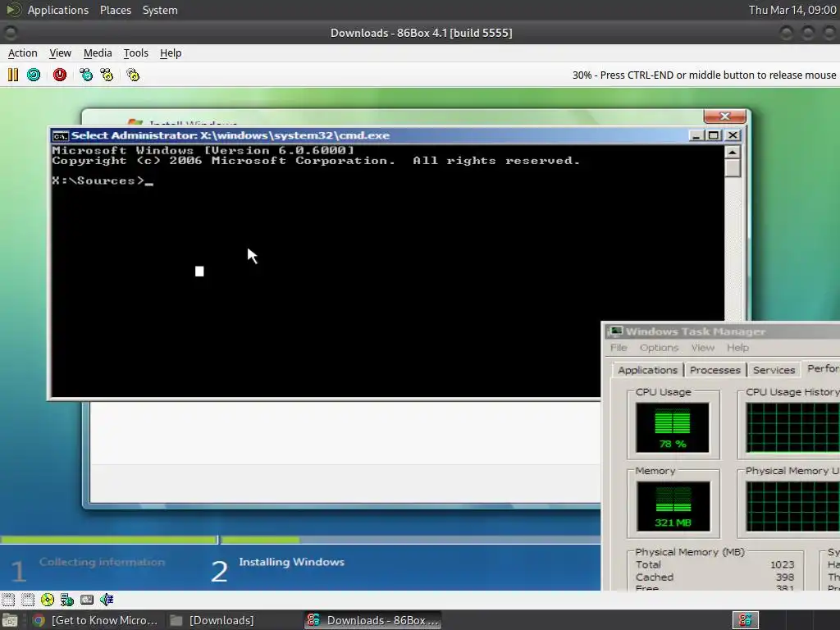Select Task Manager Performance tab
The width and height of the screenshot is (840, 630).
[x=822, y=368]
